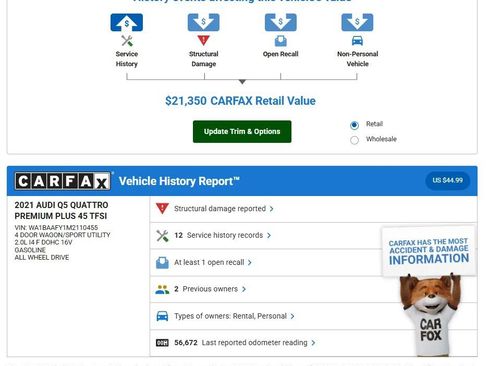Click tools icon beside 12 Service history records

(162, 236)
